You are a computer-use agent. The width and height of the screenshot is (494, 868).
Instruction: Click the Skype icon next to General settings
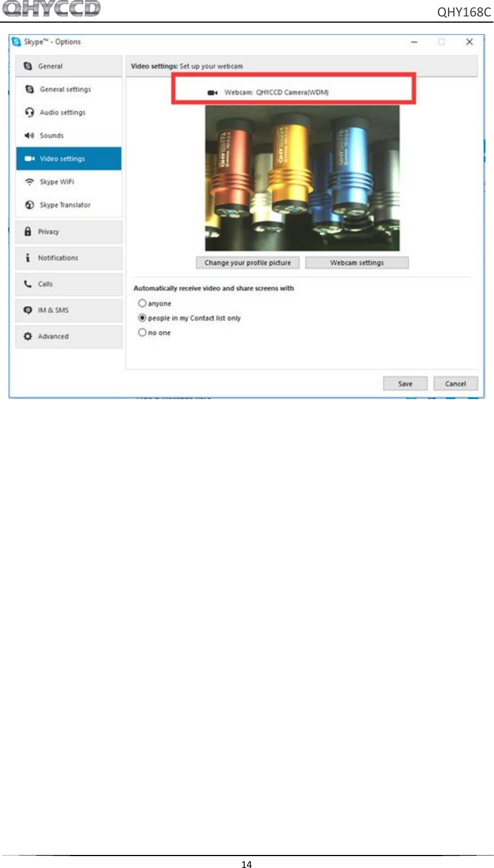point(29,90)
